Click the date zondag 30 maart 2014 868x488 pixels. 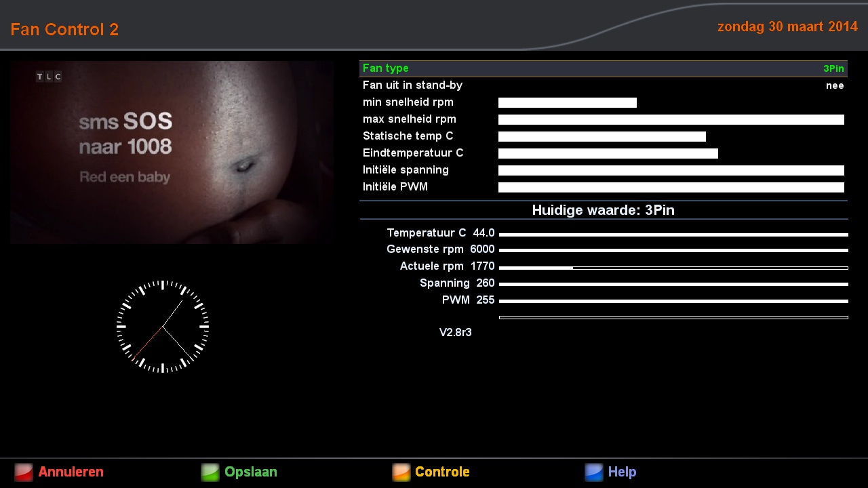787,27
